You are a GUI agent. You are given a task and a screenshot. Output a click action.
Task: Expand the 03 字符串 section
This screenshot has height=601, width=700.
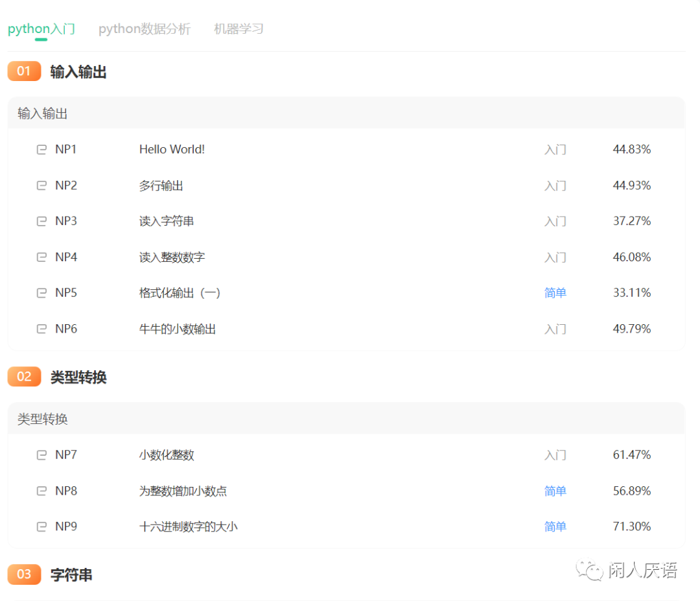pos(73,574)
